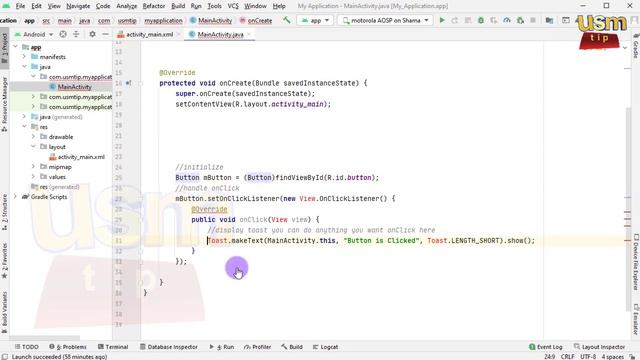Open the motorola AOSP on Shama device dropdown
640x360 pixels.
tap(385, 20)
